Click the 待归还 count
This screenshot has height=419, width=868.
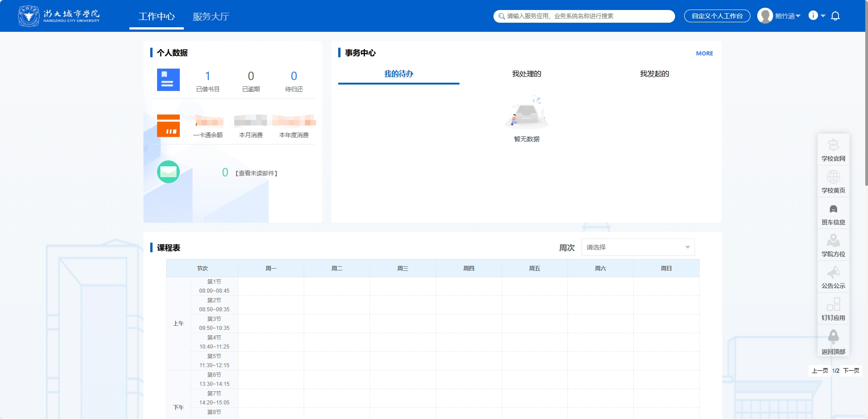[294, 76]
